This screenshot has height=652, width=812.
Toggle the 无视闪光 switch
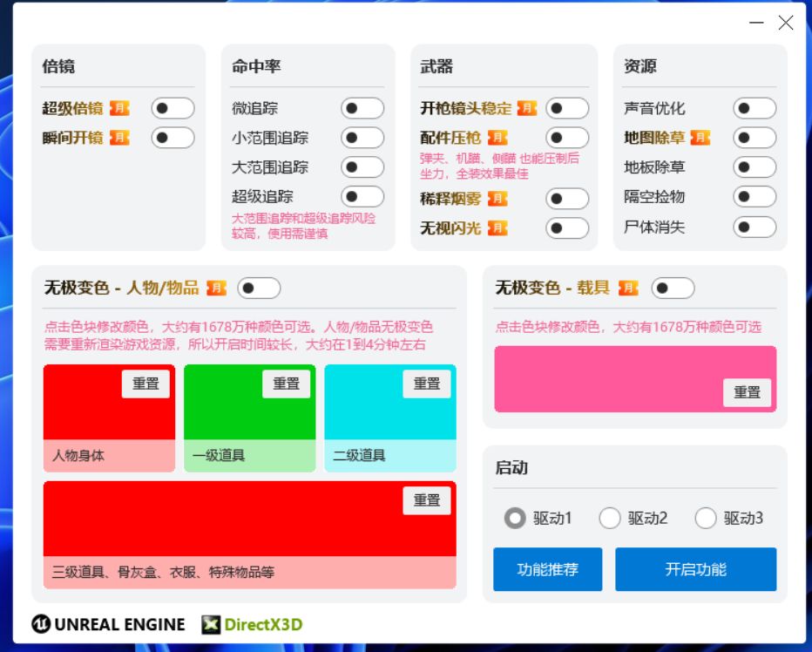pyautogui.click(x=567, y=228)
